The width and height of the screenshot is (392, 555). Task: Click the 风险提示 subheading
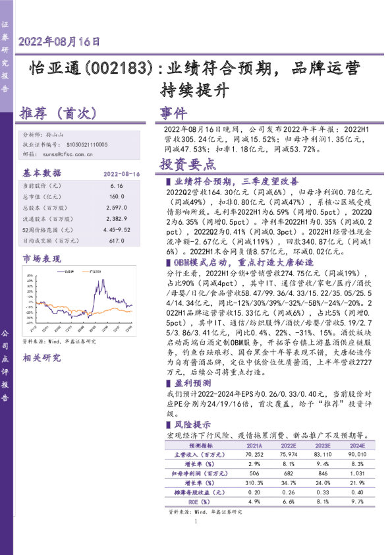193,424
